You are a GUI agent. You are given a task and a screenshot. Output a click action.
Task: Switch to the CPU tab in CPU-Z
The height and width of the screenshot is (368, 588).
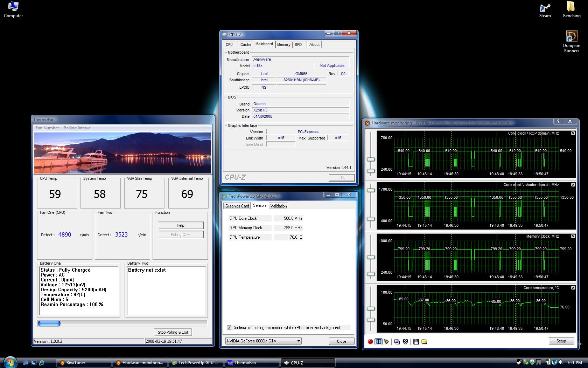[229, 45]
